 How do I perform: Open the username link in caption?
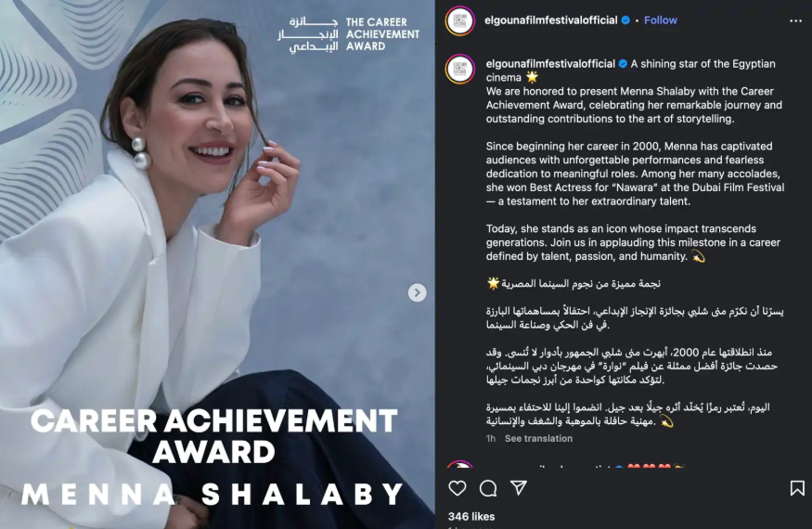pyautogui.click(x=550, y=64)
